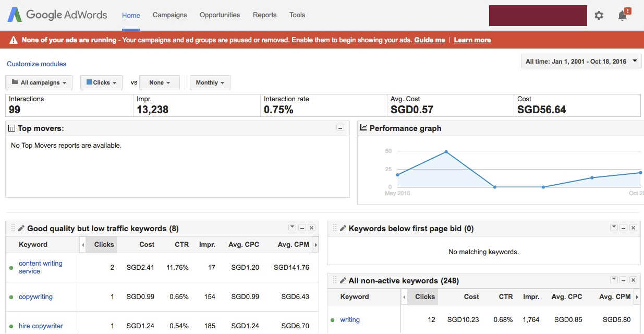This screenshot has width=644, height=334.
Task: Open the hire copywriter keyword link
Action: (x=41, y=326)
